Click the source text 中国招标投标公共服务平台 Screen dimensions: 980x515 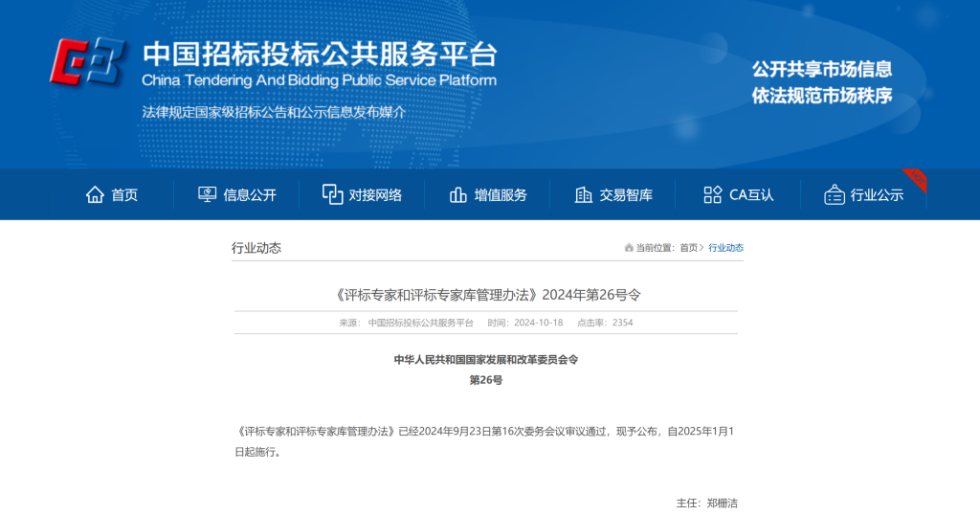(x=421, y=323)
